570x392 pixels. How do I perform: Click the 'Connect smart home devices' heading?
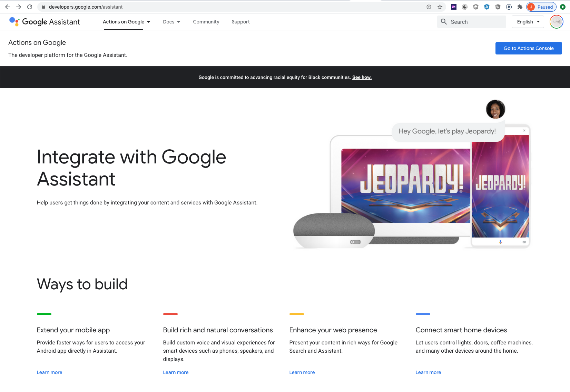point(461,330)
